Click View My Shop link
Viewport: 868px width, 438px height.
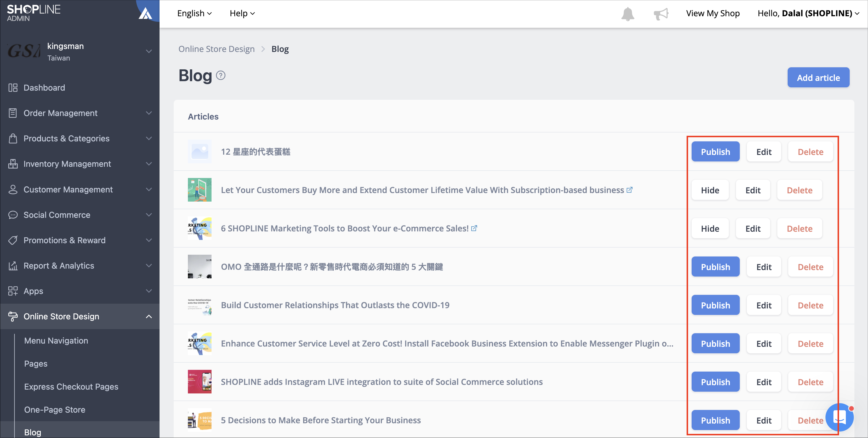713,14
